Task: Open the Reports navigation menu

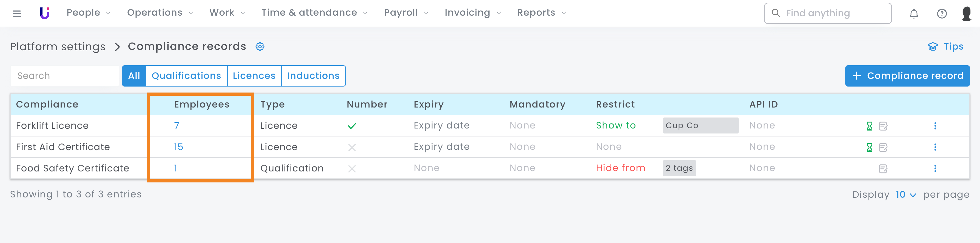Action: click(541, 13)
